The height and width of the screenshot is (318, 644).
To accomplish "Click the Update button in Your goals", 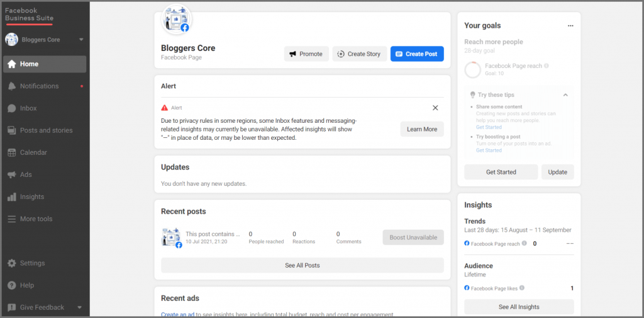I will pos(557,172).
